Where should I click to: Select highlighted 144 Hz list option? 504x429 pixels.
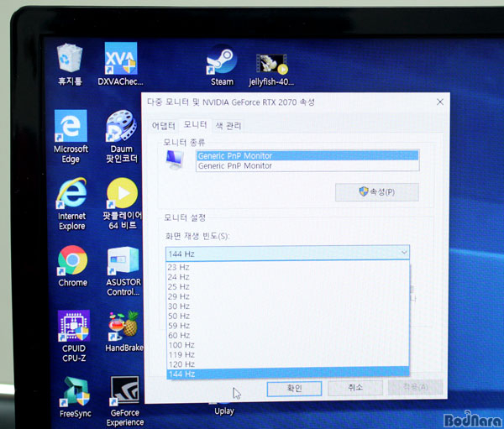coord(287,374)
